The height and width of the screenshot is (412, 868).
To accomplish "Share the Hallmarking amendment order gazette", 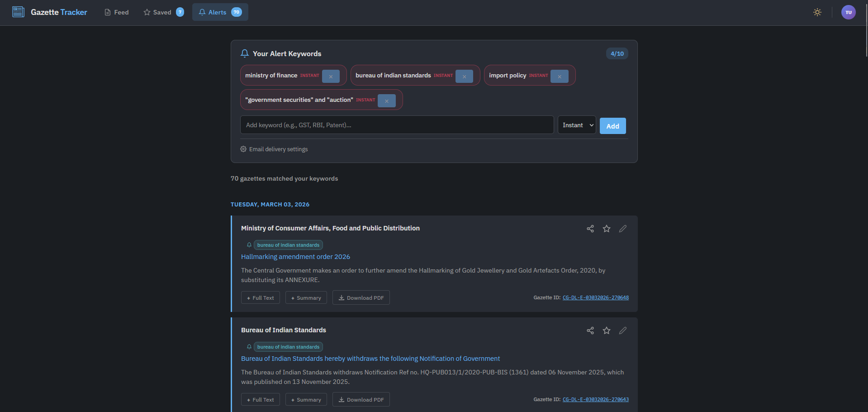I will pos(590,229).
